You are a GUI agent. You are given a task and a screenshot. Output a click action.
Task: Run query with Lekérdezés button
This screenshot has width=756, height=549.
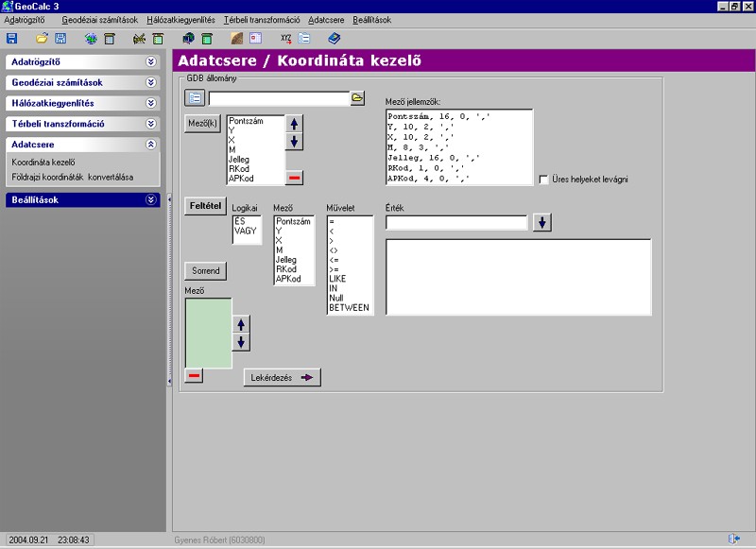tap(282, 377)
